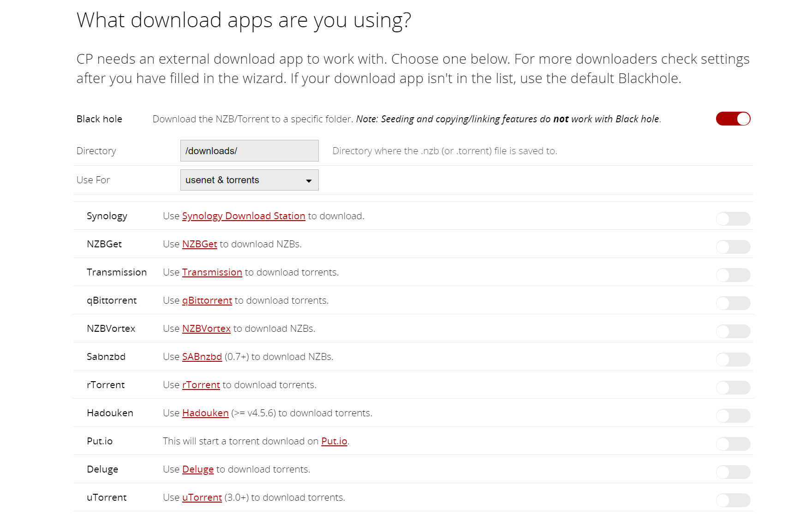This screenshot has width=812, height=521.
Task: Enable the rTorrent toggle switch
Action: point(733,388)
